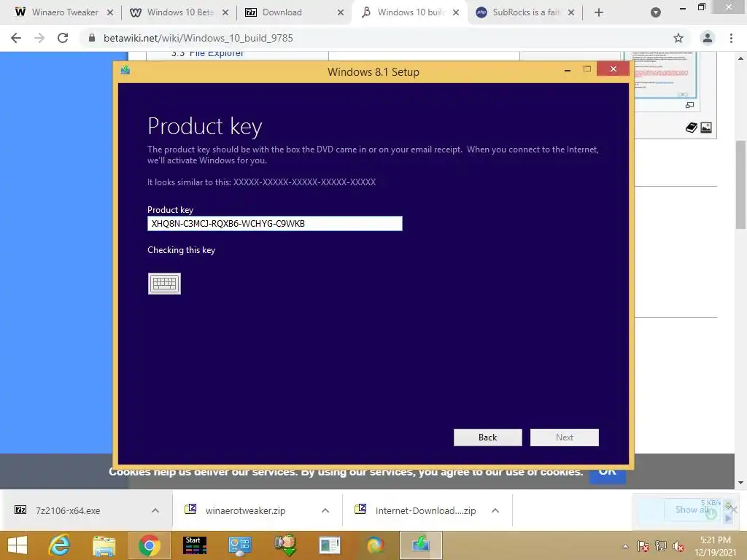Open the network tray icon
The height and width of the screenshot is (560, 747).
pos(661,546)
